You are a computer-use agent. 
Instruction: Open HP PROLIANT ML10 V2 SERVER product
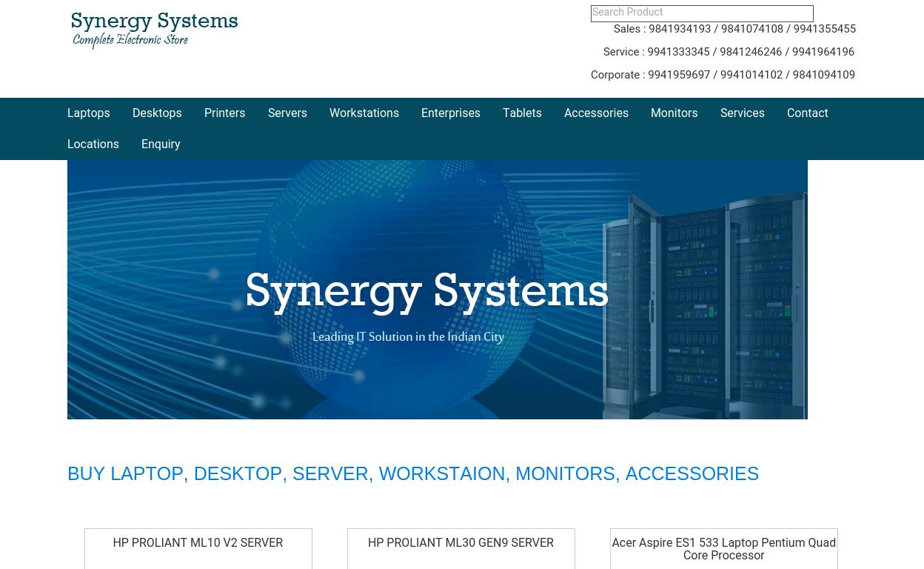click(x=198, y=543)
